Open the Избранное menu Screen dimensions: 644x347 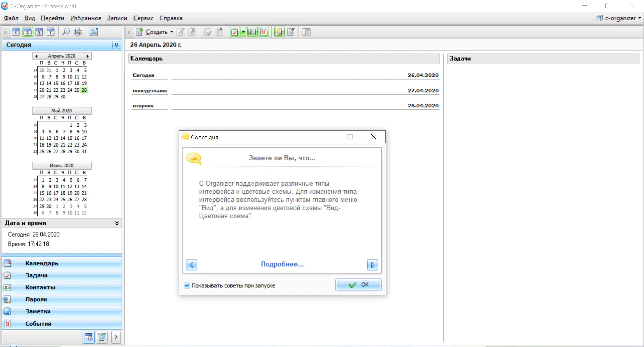click(x=86, y=18)
